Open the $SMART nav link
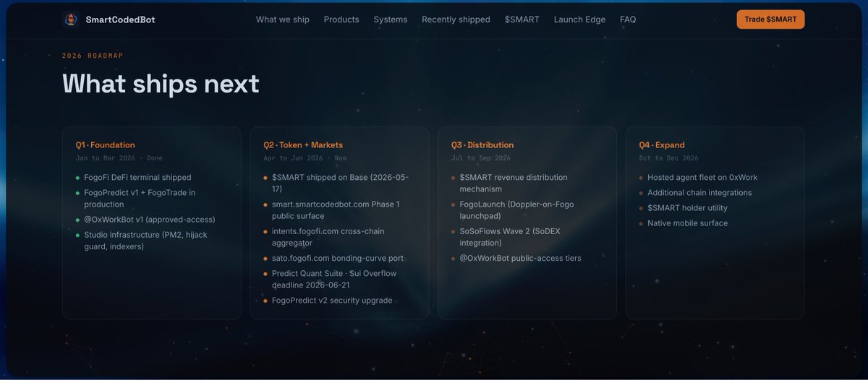Viewport: 868px width, 380px height. [x=522, y=20]
